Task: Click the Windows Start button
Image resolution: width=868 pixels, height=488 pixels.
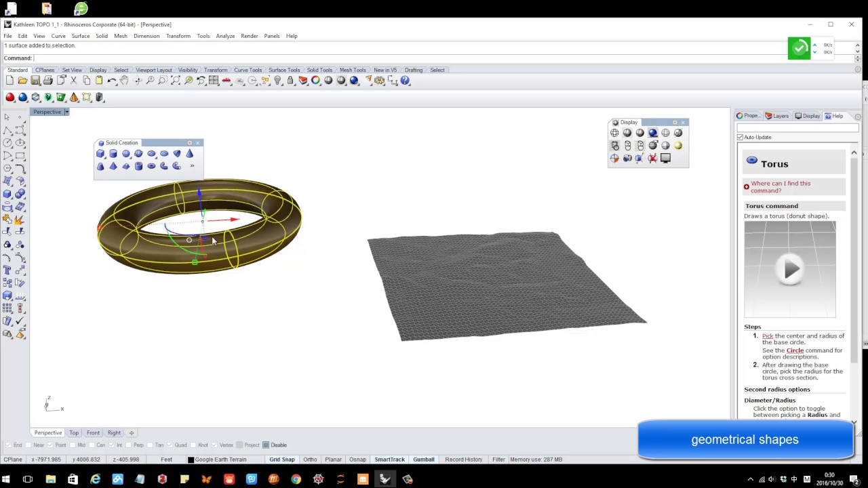Action: (x=6, y=479)
